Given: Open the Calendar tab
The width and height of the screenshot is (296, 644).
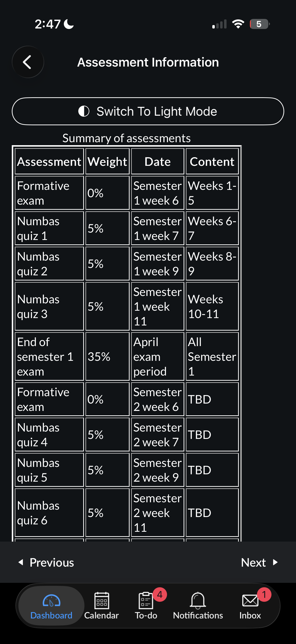Looking at the screenshot, I should tap(101, 605).
